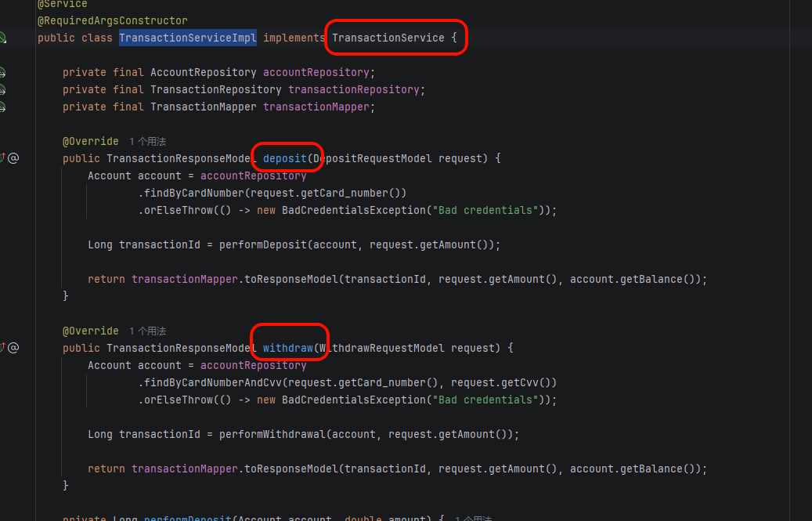The width and height of the screenshot is (812, 521).
Task: Click the withdraw method name
Action: click(x=288, y=348)
